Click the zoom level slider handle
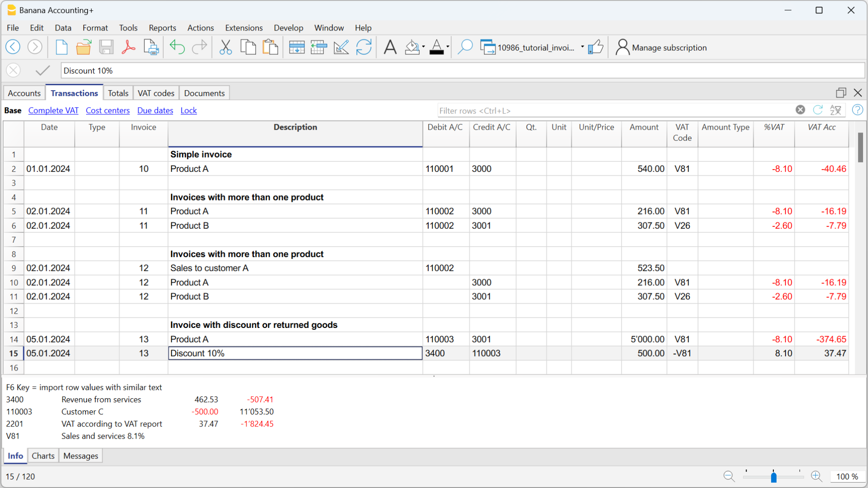The height and width of the screenshot is (488, 868). pyautogui.click(x=773, y=477)
